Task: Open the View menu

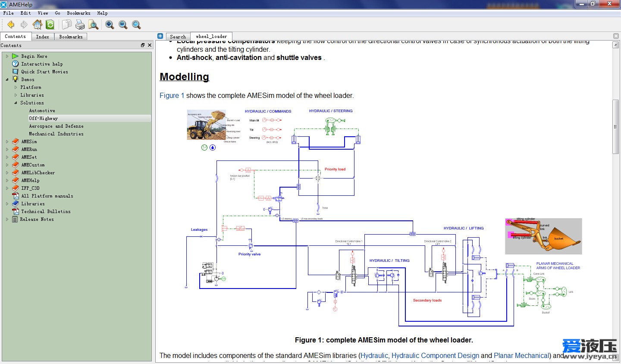Action: [43, 13]
